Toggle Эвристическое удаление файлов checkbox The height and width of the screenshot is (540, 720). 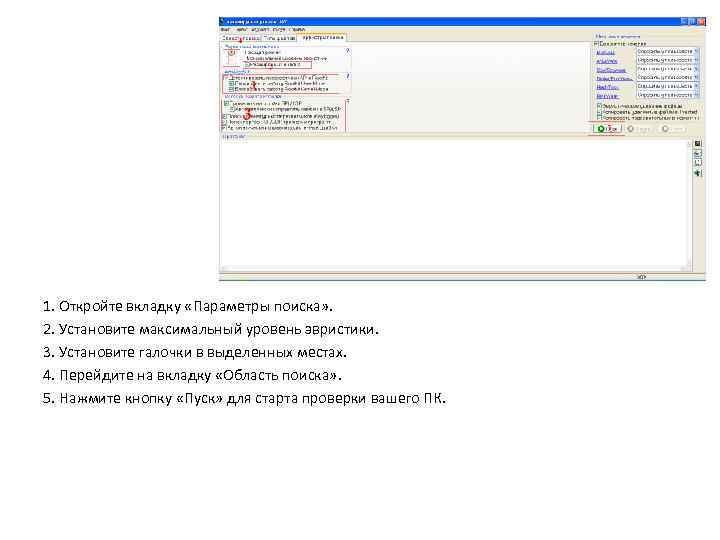point(599,106)
